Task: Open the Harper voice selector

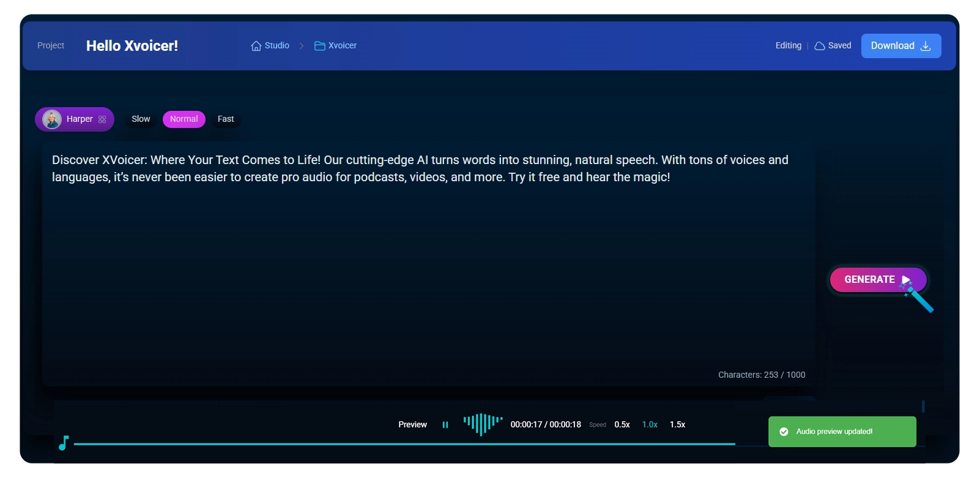Action: click(75, 119)
